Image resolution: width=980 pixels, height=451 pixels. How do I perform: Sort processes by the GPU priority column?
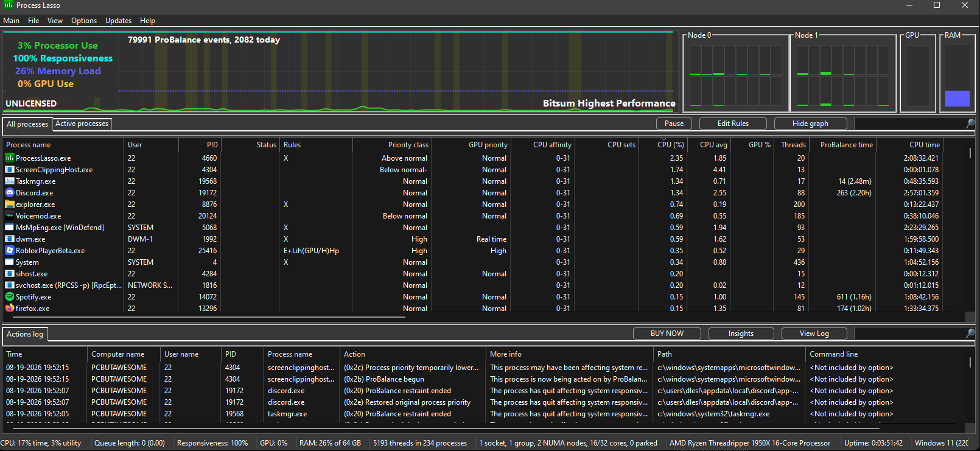[x=471, y=145]
